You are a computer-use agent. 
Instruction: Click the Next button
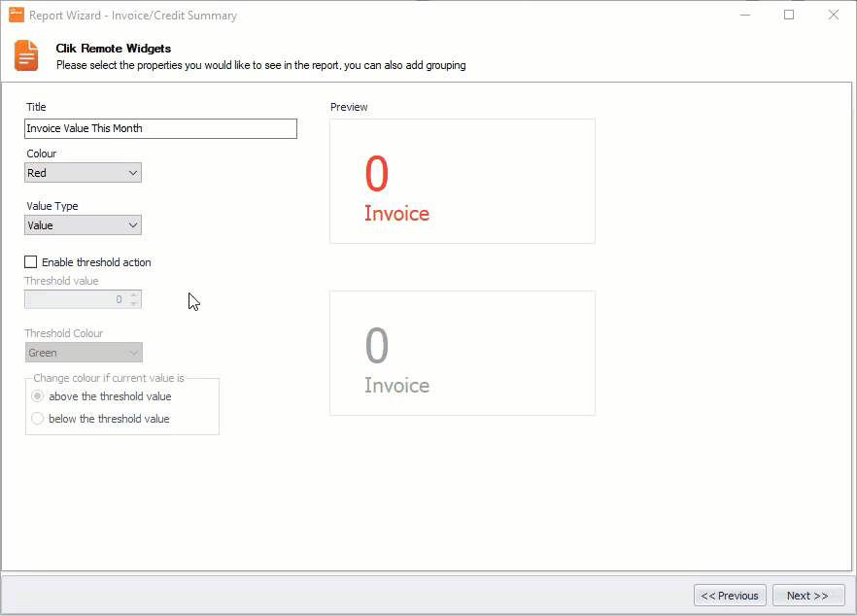coord(809,595)
